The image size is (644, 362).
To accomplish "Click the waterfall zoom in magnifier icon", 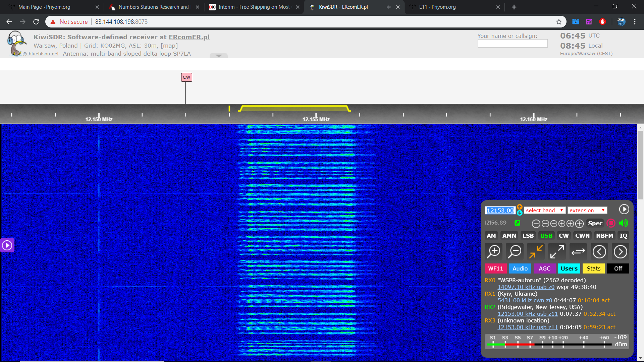I will (494, 251).
